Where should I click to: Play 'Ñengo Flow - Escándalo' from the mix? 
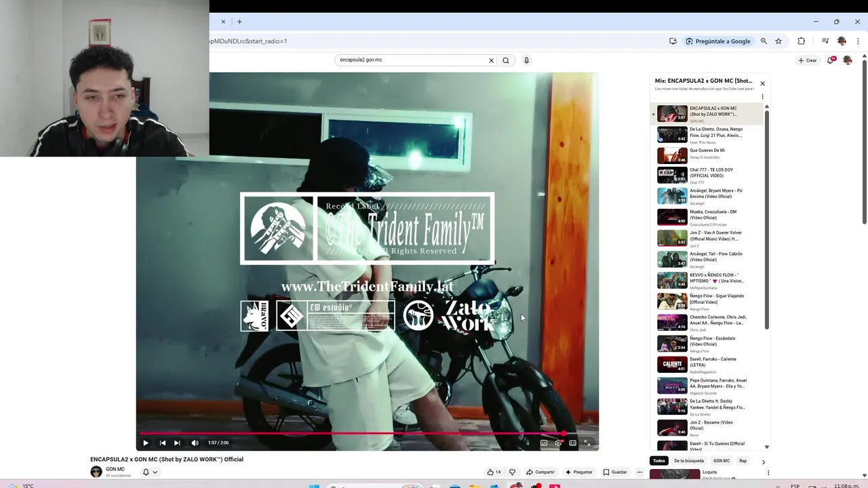tap(709, 343)
